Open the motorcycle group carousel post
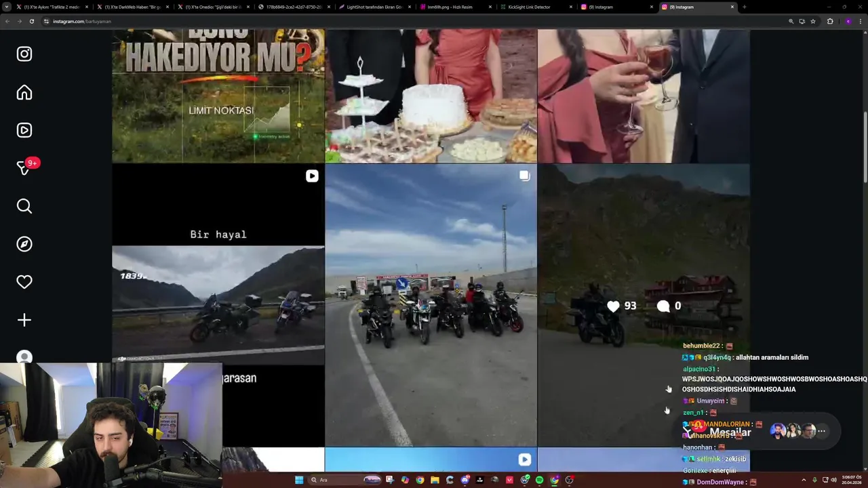This screenshot has height=488, width=868. click(x=431, y=305)
